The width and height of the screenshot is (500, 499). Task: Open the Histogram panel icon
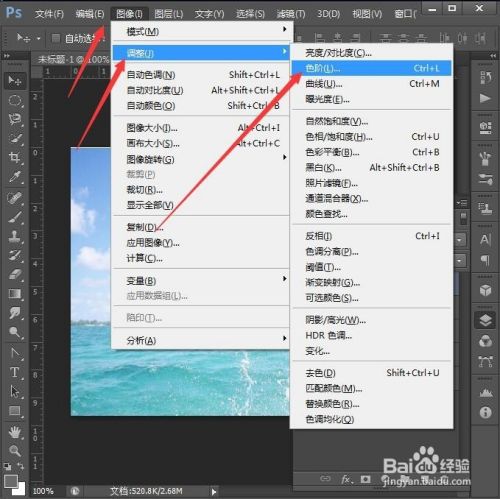485,393
